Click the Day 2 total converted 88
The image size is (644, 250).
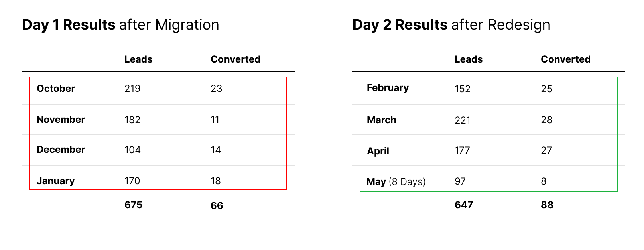point(547,205)
